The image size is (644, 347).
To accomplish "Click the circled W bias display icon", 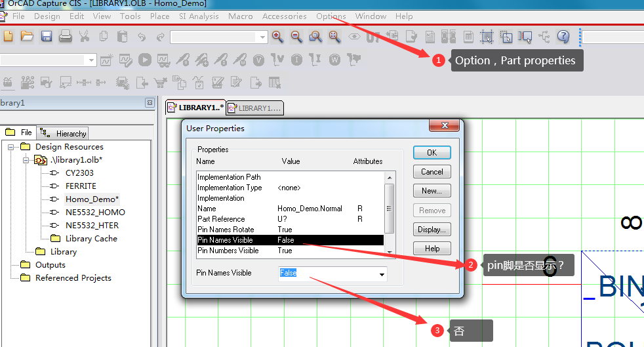I will tap(334, 60).
